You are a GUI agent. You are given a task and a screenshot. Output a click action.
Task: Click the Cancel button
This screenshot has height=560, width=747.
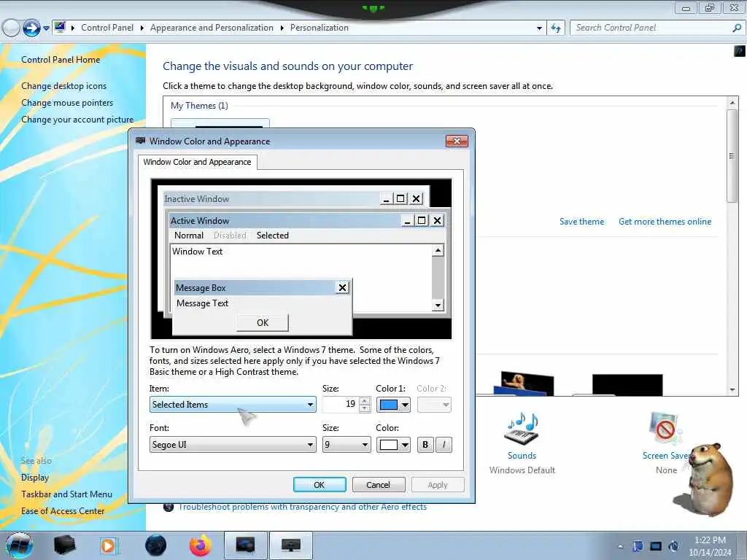[379, 485]
